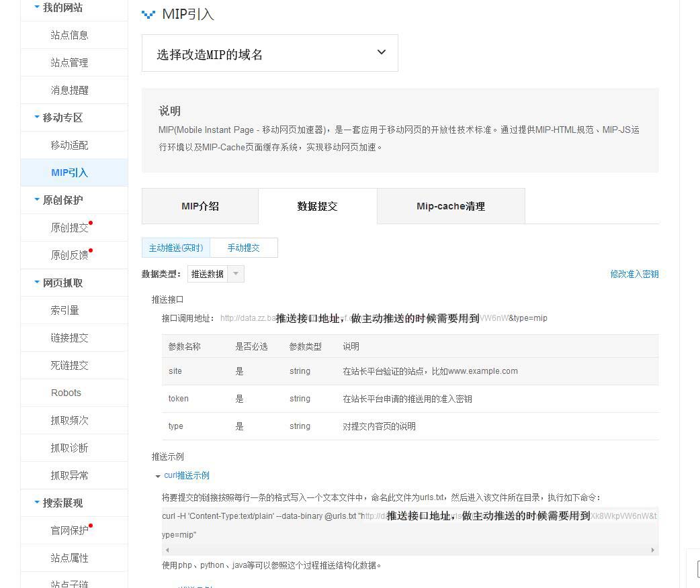Click the 'type' parameter name cell
Viewport: 700px width, 588px height.
pos(175,426)
